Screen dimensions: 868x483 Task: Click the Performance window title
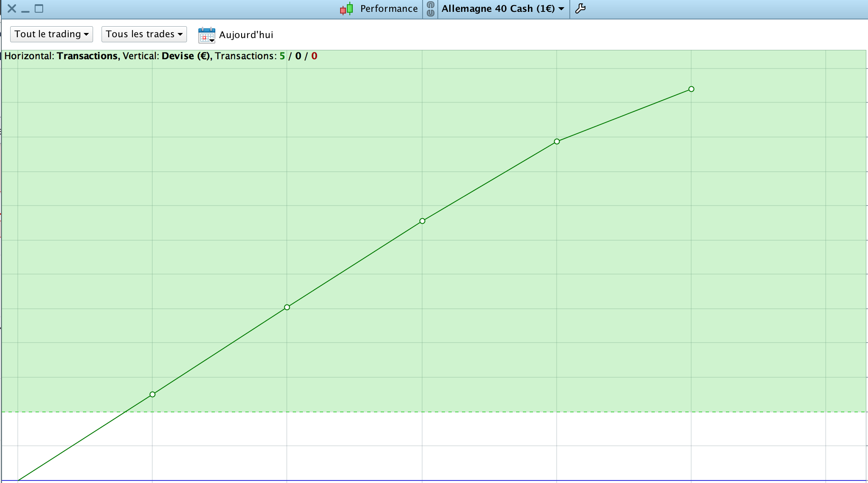(388, 8)
